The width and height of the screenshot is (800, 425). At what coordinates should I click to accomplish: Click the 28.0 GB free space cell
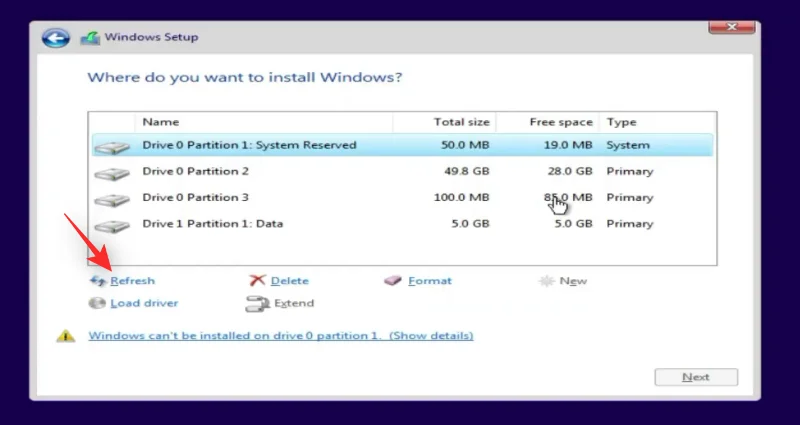(570, 171)
